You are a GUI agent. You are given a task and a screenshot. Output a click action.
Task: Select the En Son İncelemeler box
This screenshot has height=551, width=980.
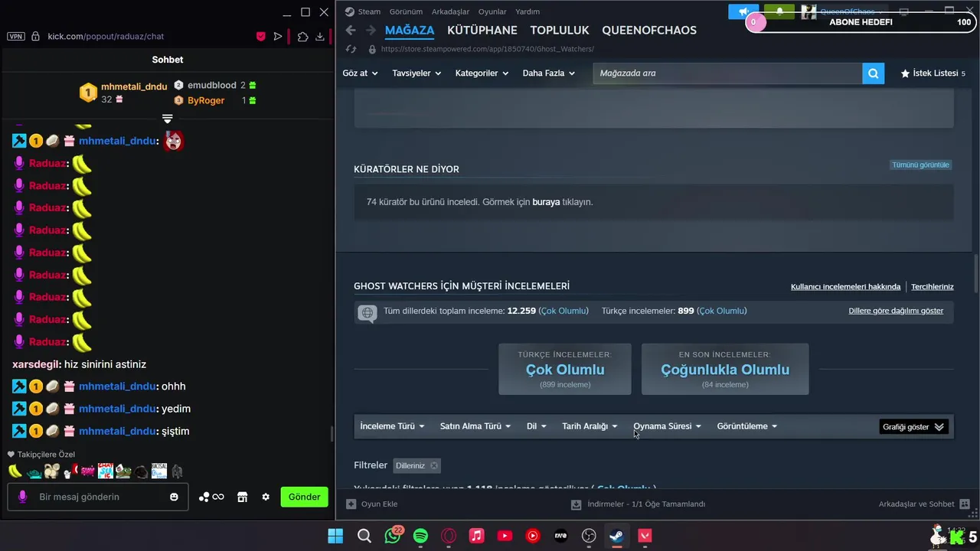pos(725,369)
